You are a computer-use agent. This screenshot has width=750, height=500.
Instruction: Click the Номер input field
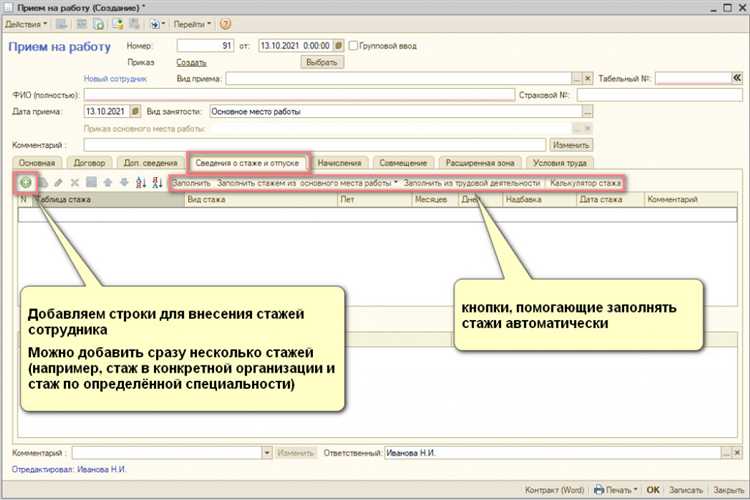(x=205, y=46)
